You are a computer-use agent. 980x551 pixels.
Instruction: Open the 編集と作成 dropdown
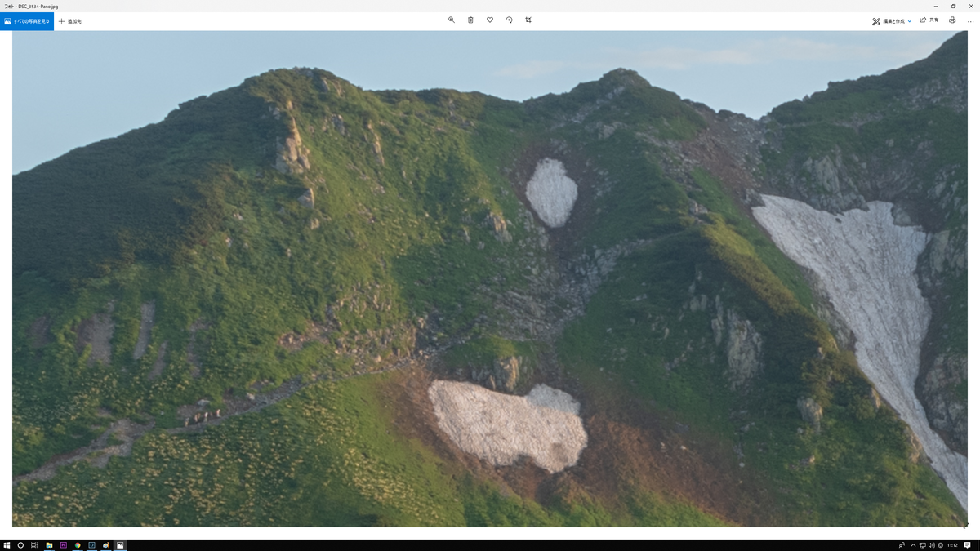point(892,20)
